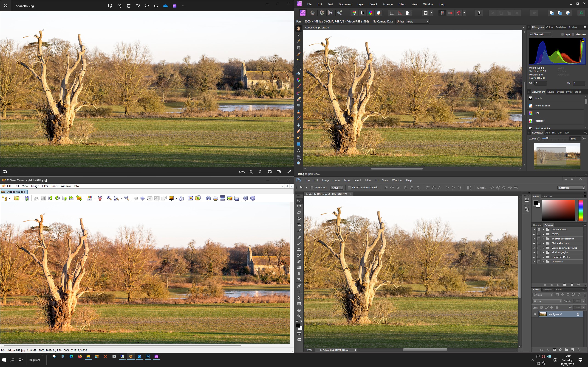Hide the Background layer with eye icon
Image resolution: width=588 pixels, height=367 pixels.
(535, 314)
